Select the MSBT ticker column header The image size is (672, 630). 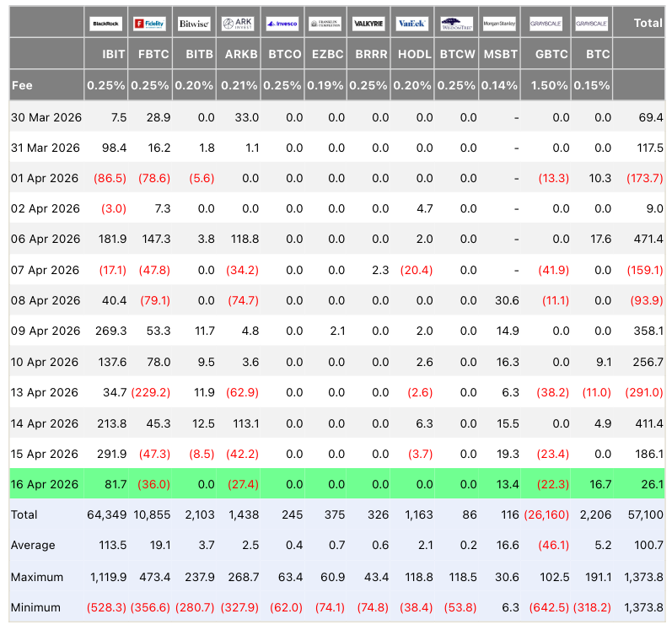500,54
